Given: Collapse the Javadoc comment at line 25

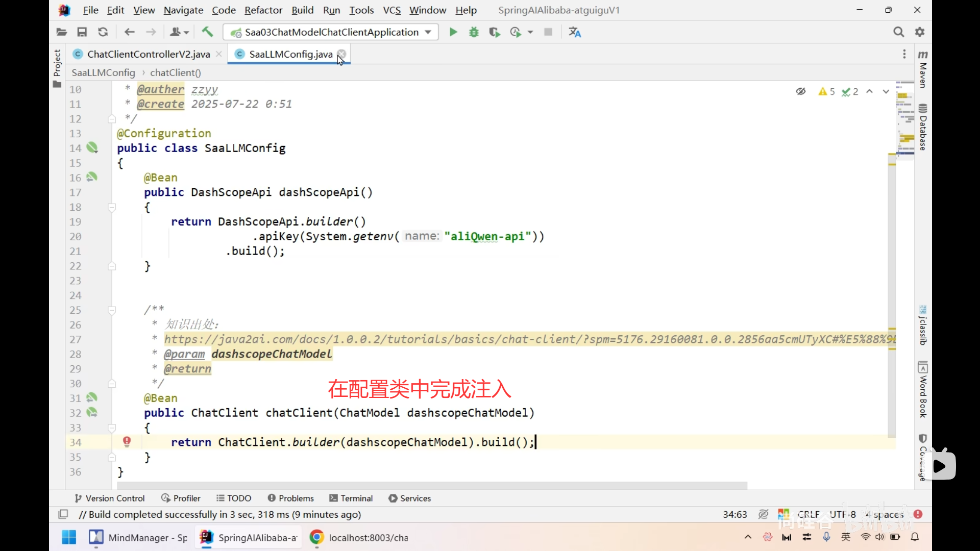Looking at the screenshot, I should 112,310.
